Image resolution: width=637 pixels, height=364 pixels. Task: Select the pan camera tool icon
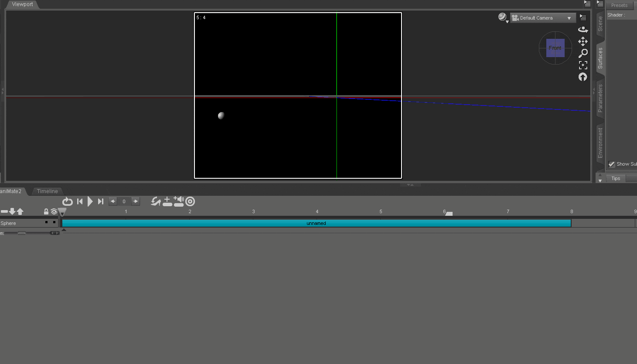coord(583,41)
